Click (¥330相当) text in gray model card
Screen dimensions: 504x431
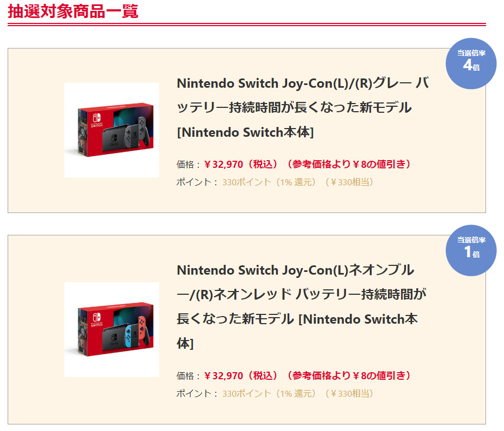[x=349, y=182]
